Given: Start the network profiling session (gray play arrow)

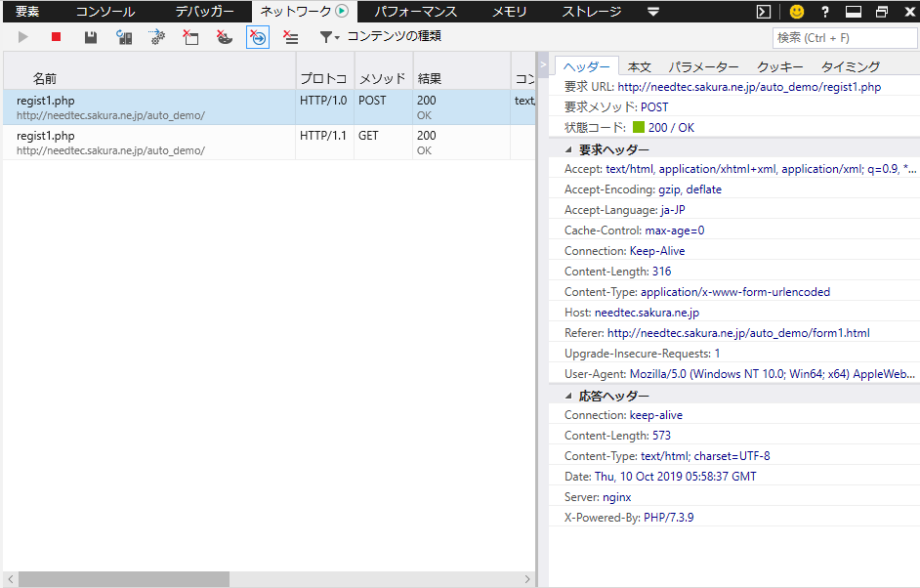Looking at the screenshot, I should pos(22,37).
